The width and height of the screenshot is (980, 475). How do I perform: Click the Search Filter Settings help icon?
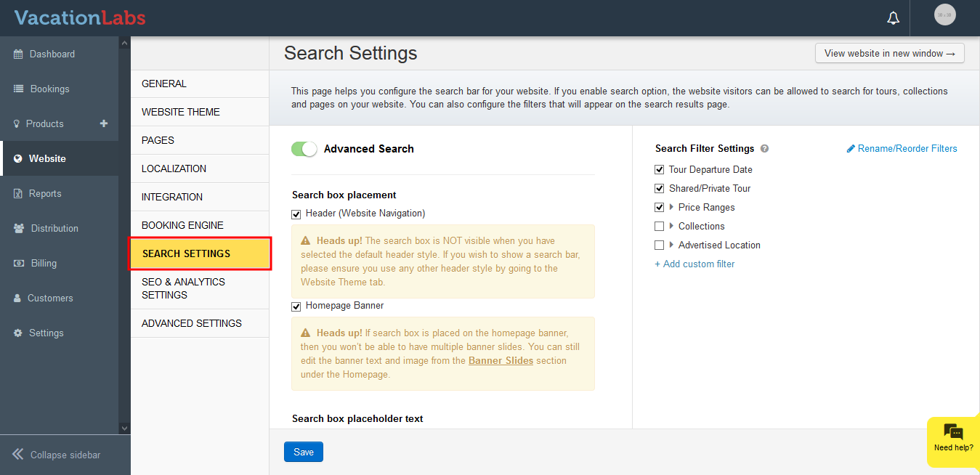click(x=764, y=149)
